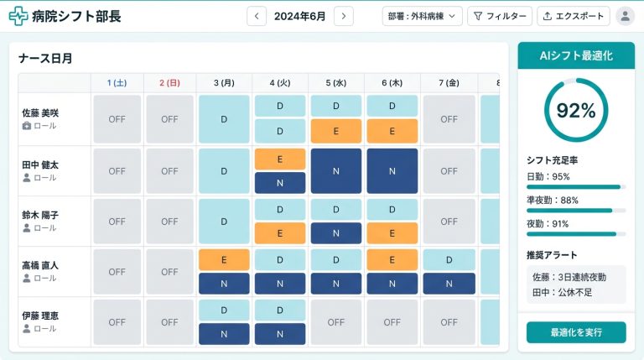
Task: Click the エクスポート export button
Action: coord(572,16)
